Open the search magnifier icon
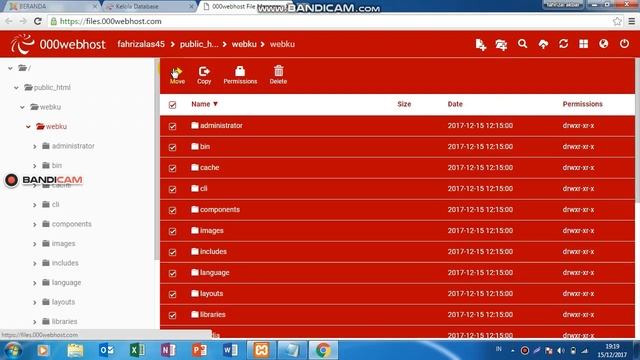The width and height of the screenshot is (640, 360). coord(522,44)
